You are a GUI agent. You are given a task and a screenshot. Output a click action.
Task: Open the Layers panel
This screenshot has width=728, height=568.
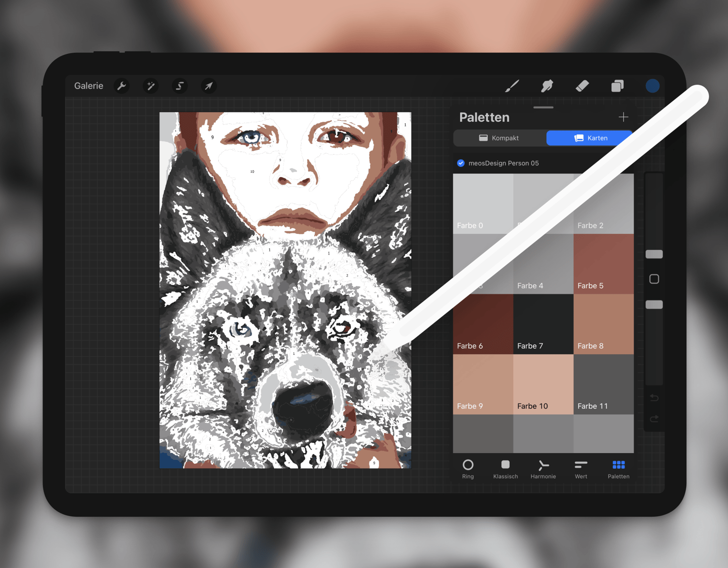617,86
